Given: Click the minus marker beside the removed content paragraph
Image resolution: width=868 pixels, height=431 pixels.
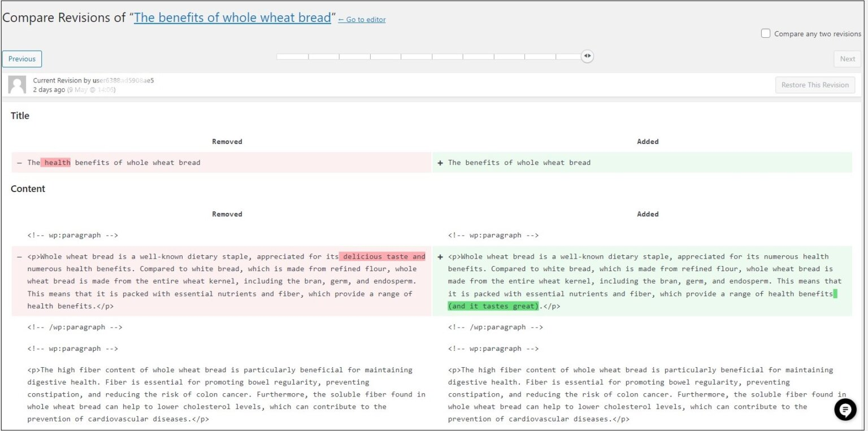Looking at the screenshot, I should click(x=20, y=257).
